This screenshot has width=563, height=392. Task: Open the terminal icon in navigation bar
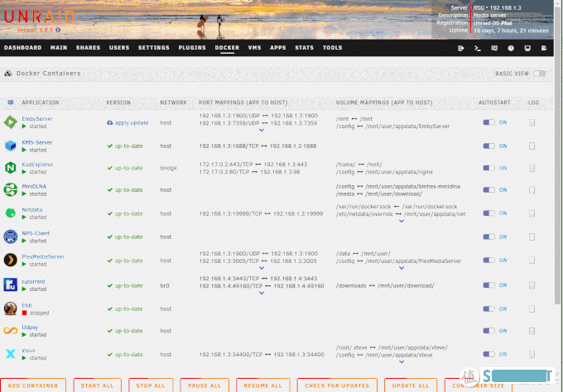(x=478, y=48)
